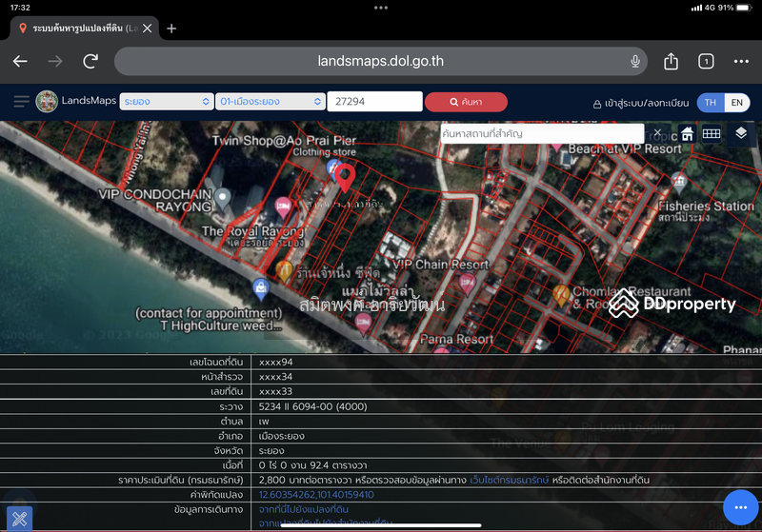The height and width of the screenshot is (532, 762).
Task: Clear the place search with the X button
Action: 657,132
